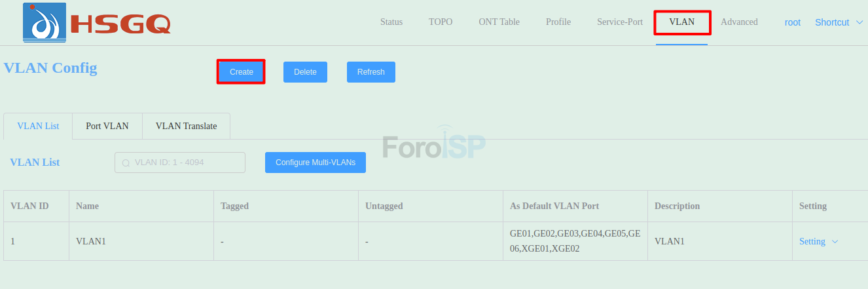Image resolution: width=868 pixels, height=289 pixels.
Task: Click the search magnifier icon in VLAN ID field
Action: point(126,163)
